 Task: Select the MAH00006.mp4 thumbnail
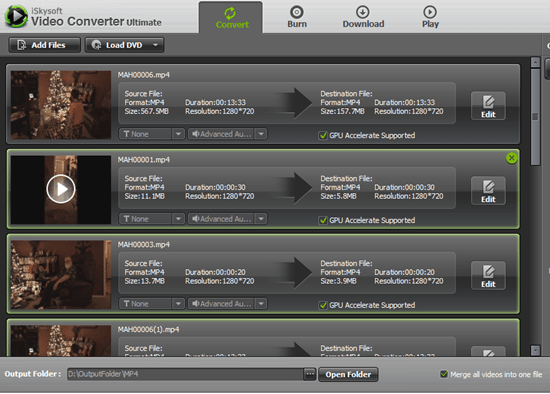pyautogui.click(x=61, y=105)
